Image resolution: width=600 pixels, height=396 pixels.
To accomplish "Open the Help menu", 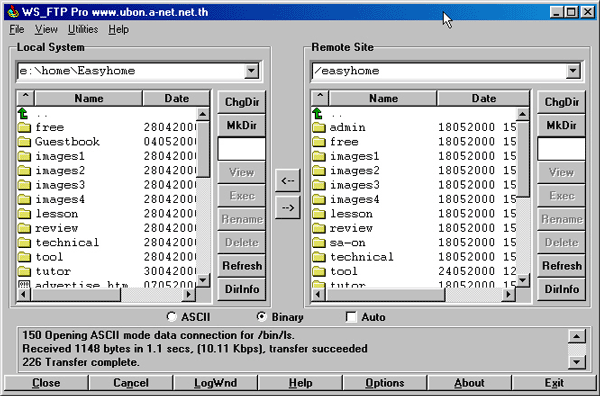I will (x=118, y=29).
